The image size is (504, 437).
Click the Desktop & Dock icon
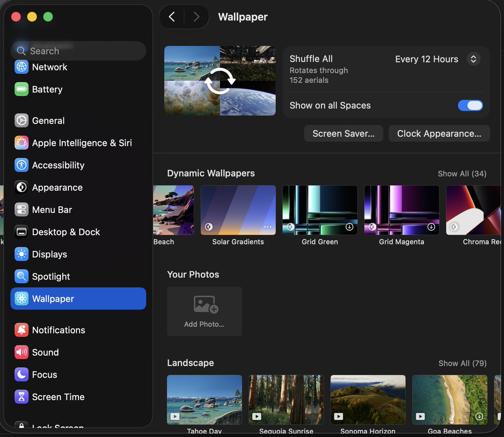pyautogui.click(x=21, y=232)
